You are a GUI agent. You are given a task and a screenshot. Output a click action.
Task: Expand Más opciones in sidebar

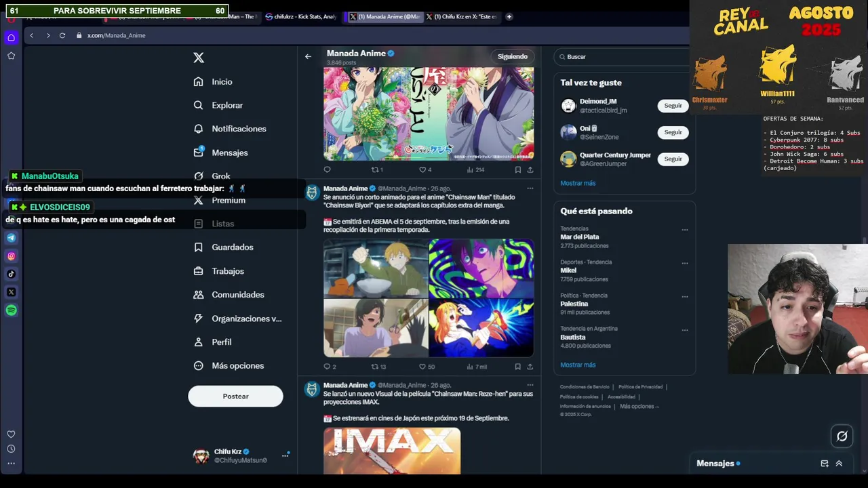click(x=229, y=366)
